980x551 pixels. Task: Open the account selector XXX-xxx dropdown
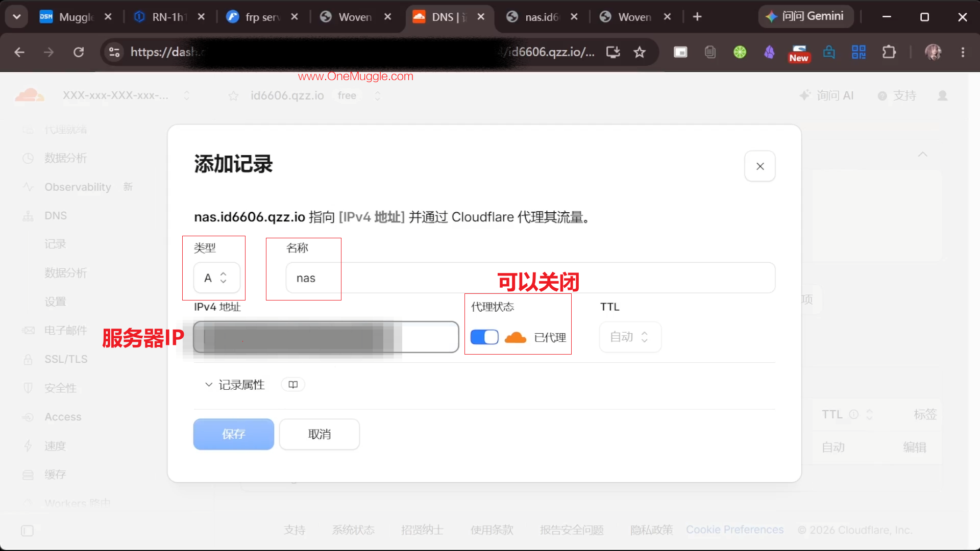click(x=126, y=95)
